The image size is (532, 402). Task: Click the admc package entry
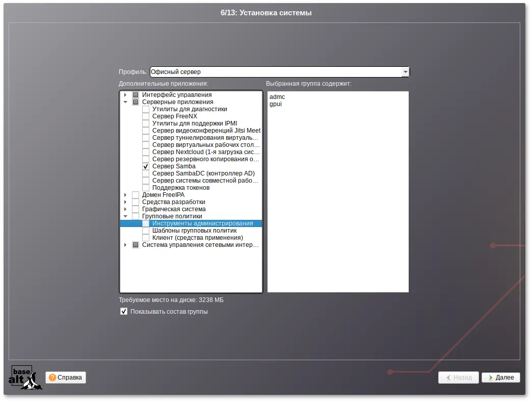[277, 97]
